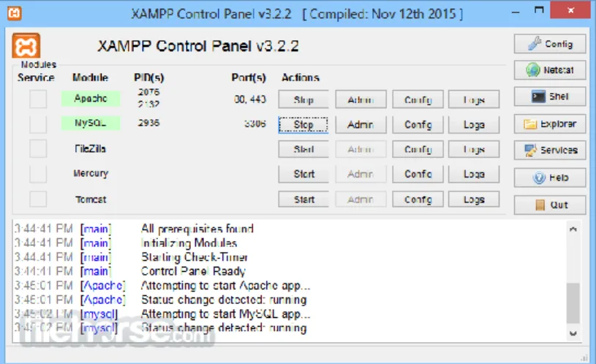This screenshot has width=596, height=364.
Task: Open Tomcat Config menu
Action: 418,199
